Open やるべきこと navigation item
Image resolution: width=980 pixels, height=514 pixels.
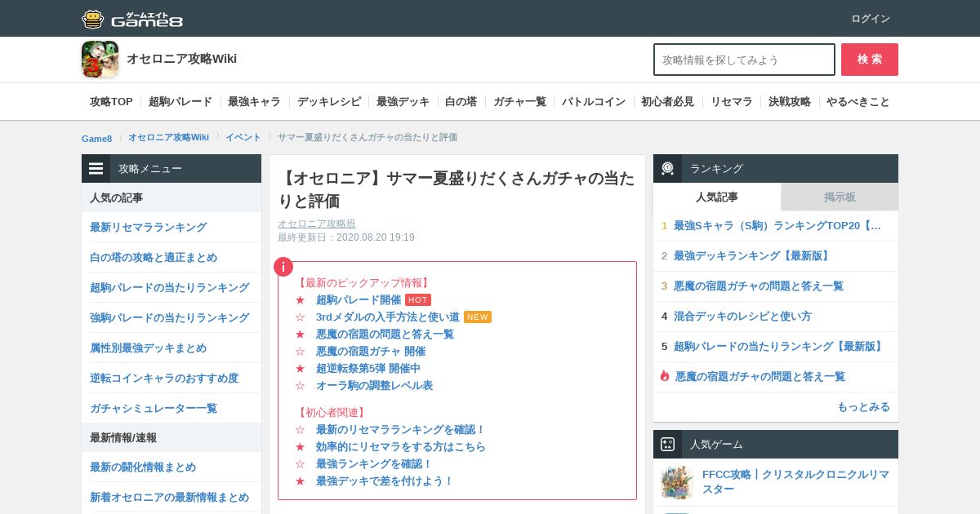tap(858, 101)
